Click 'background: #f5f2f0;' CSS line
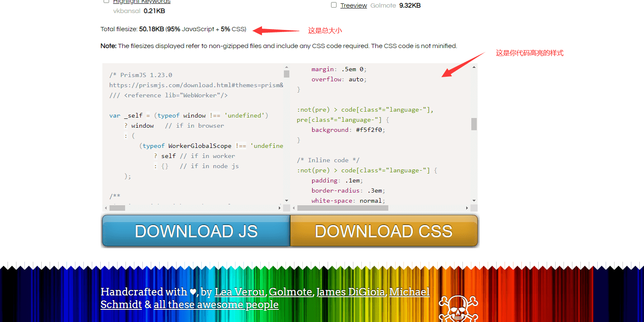Viewport: 644px width, 322px height. [349, 130]
